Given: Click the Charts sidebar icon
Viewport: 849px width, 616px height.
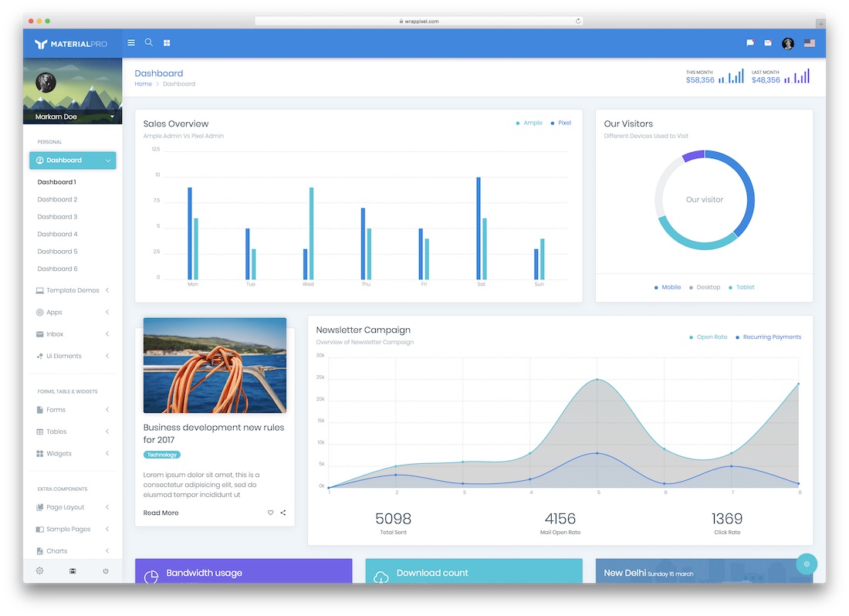Looking at the screenshot, I should point(39,551).
